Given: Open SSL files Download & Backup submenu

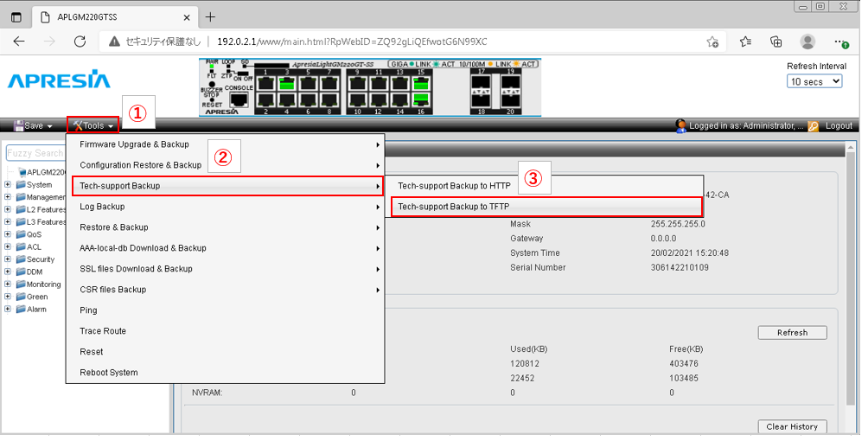Looking at the screenshot, I should 226,269.
